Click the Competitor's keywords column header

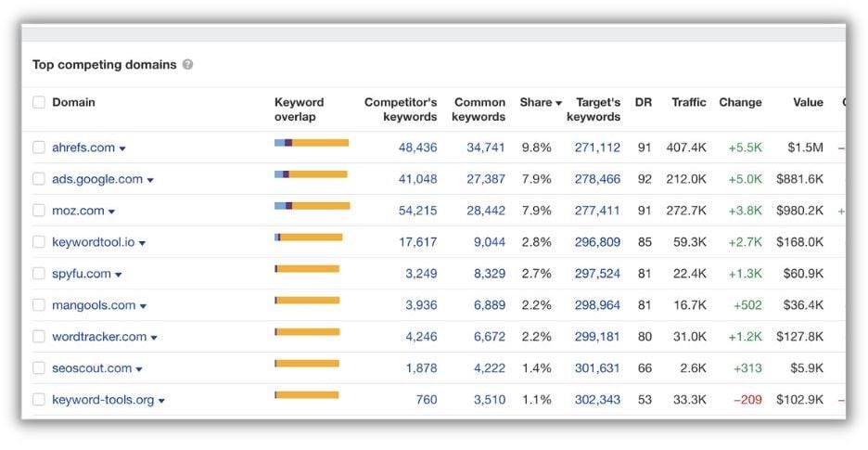401,109
